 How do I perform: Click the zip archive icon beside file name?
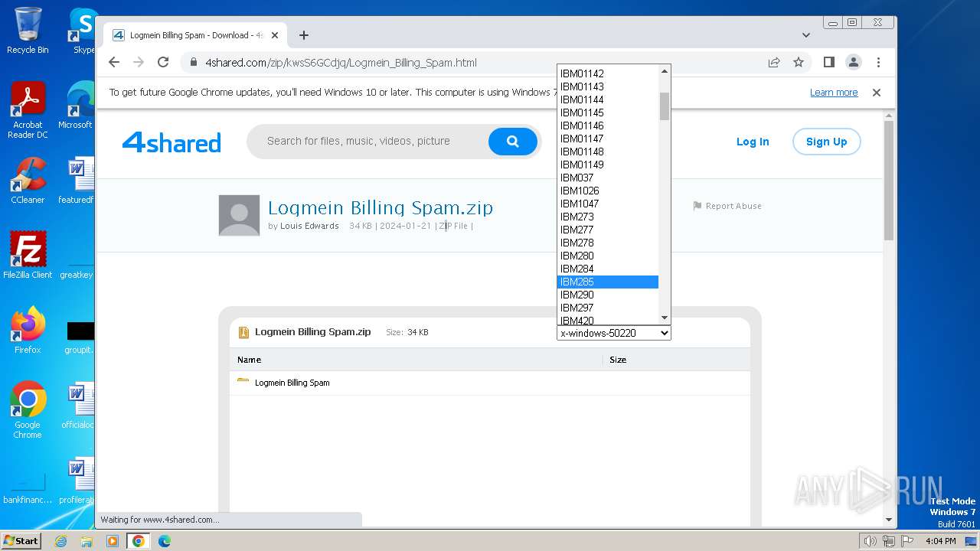[x=243, y=332]
